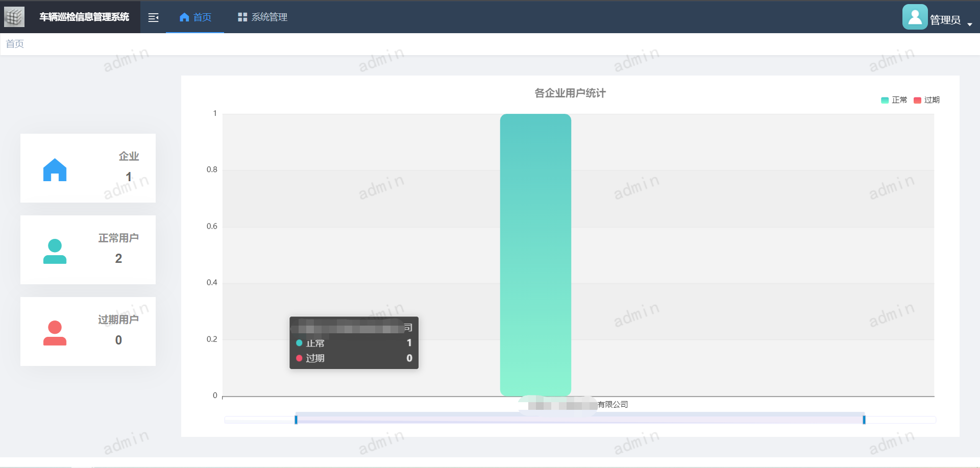Open the 系统管理 menu
The width and height of the screenshot is (980, 468).
(262, 17)
